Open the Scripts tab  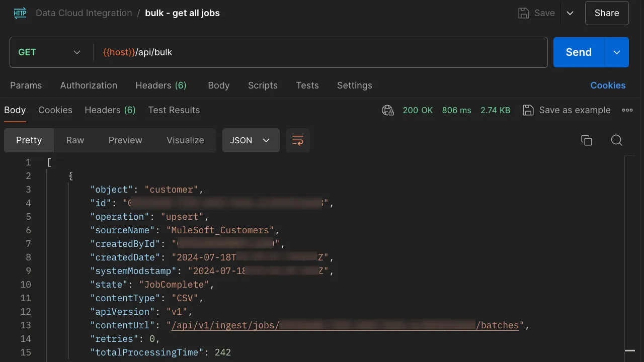pyautogui.click(x=263, y=85)
